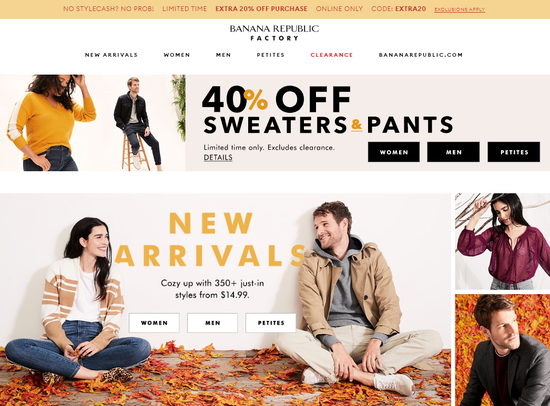Viewport: 550px width, 406px height.
Task: Visit the BananaRepublic.com link in navigation
Action: click(x=421, y=55)
